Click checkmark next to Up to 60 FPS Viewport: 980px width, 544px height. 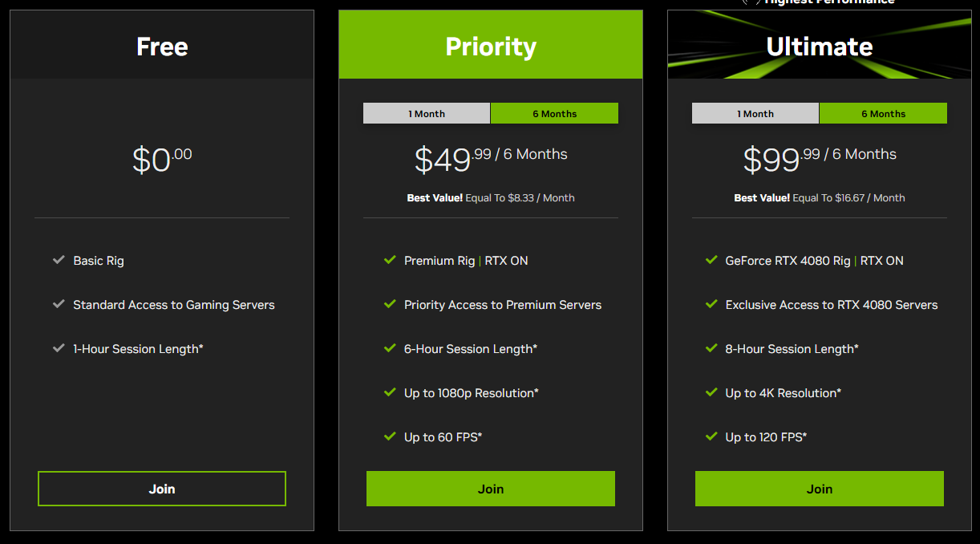point(390,436)
